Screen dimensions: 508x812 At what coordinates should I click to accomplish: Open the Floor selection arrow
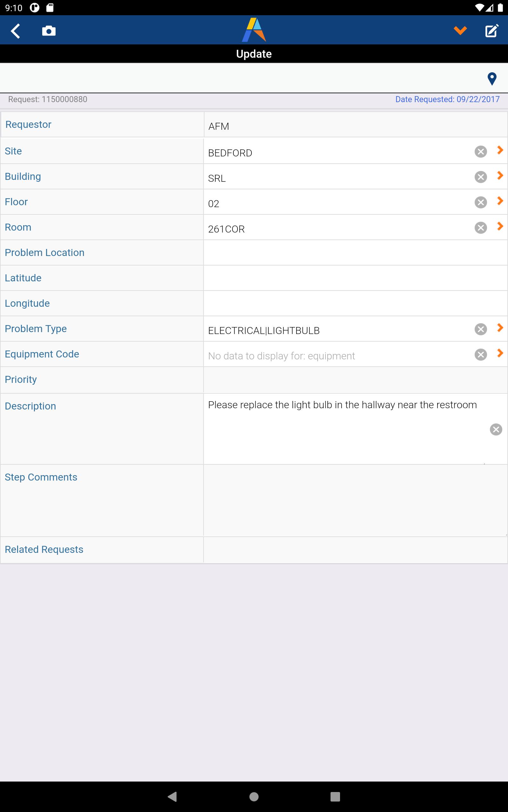tap(500, 201)
